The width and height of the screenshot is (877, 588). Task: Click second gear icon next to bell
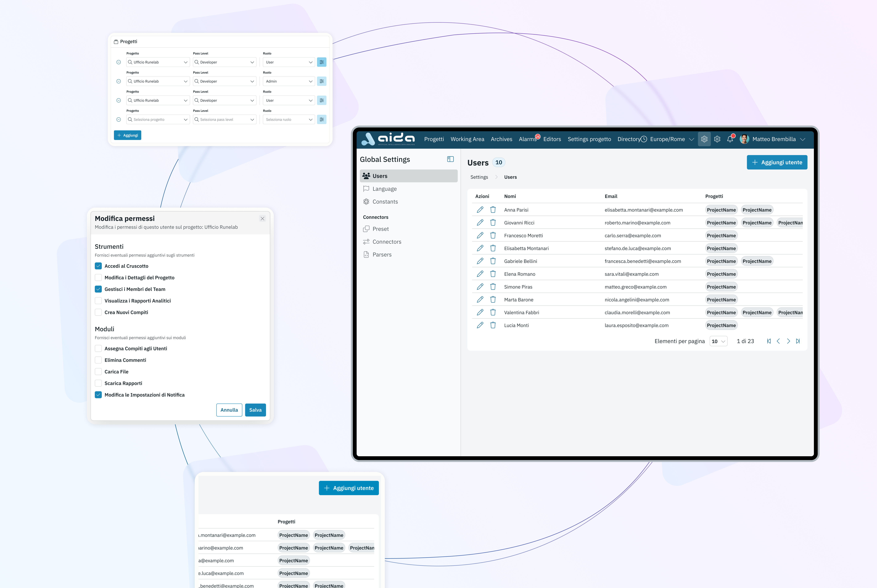(717, 139)
